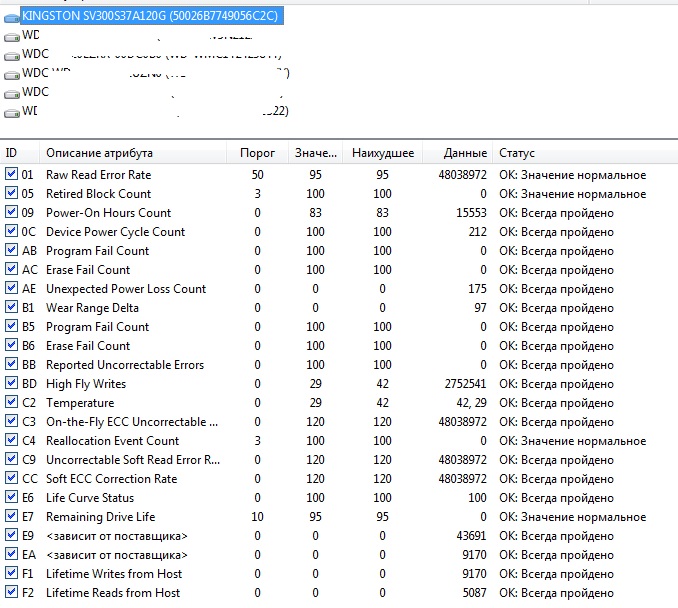Viewport: 678px width, 608px height.
Task: Click the drive icon directly below KINGSTON
Action: 12,37
